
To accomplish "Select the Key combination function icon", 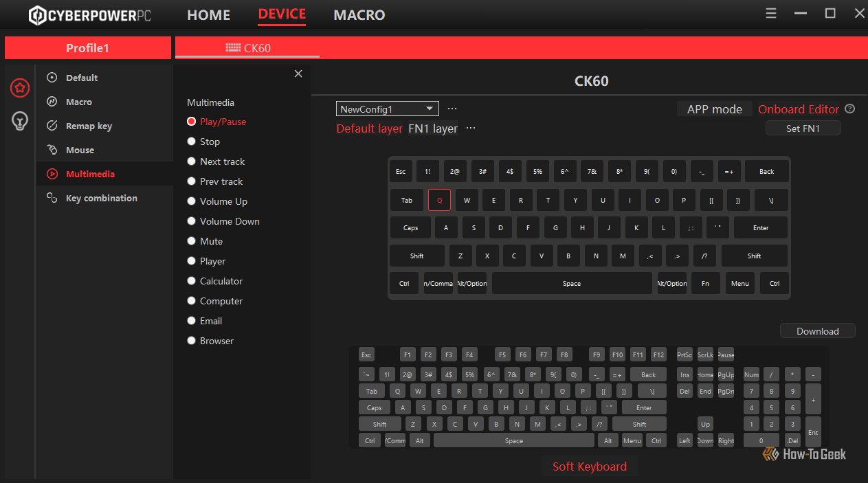I will tap(52, 198).
